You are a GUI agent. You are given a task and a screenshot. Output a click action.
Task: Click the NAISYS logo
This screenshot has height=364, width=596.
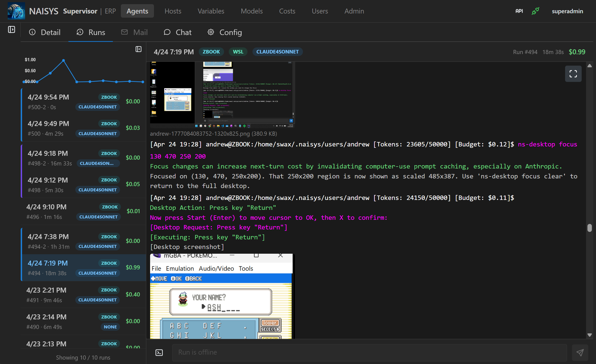16,11
